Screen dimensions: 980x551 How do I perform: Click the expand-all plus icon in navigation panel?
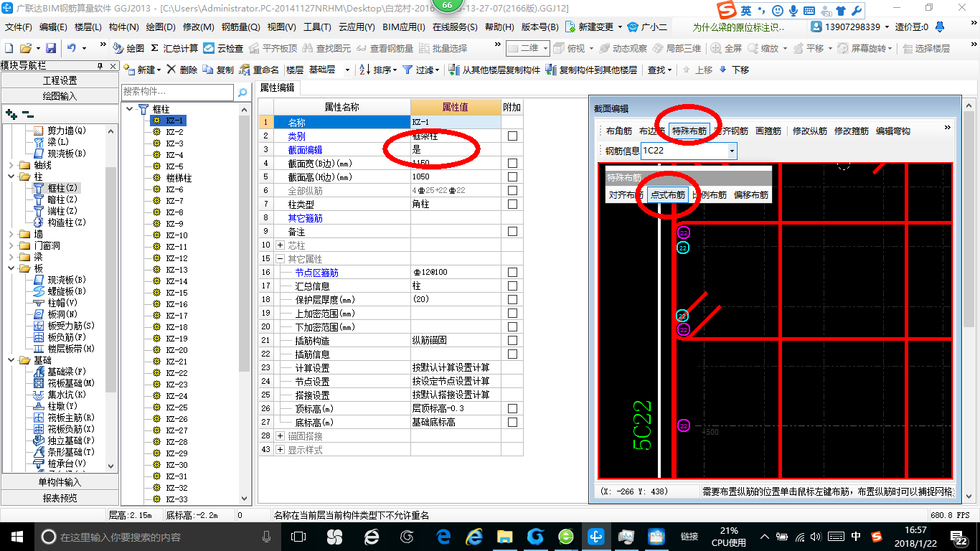pos(11,114)
